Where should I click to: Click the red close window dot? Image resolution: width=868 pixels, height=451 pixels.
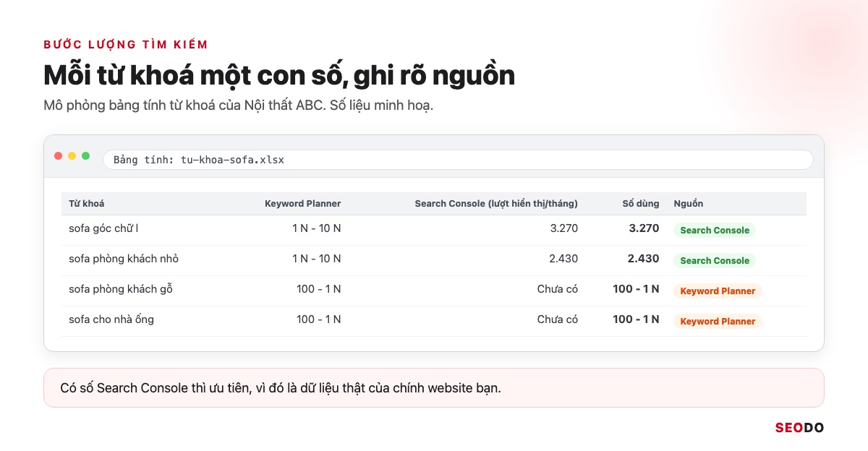tap(59, 156)
